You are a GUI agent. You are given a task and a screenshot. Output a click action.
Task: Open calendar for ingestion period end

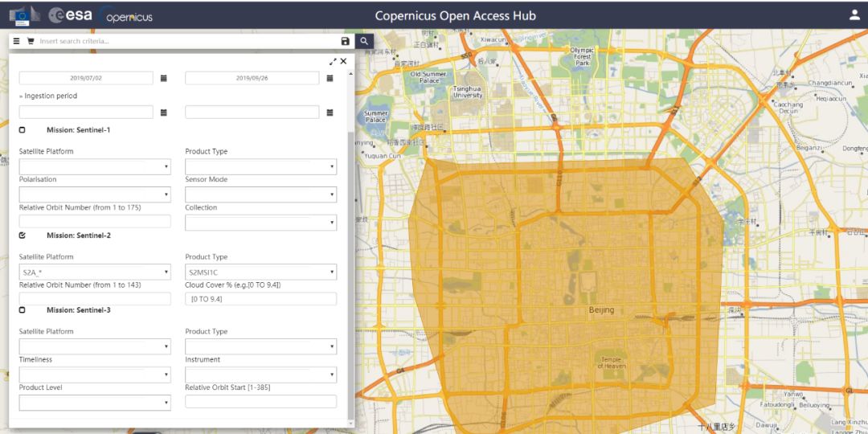click(x=330, y=113)
